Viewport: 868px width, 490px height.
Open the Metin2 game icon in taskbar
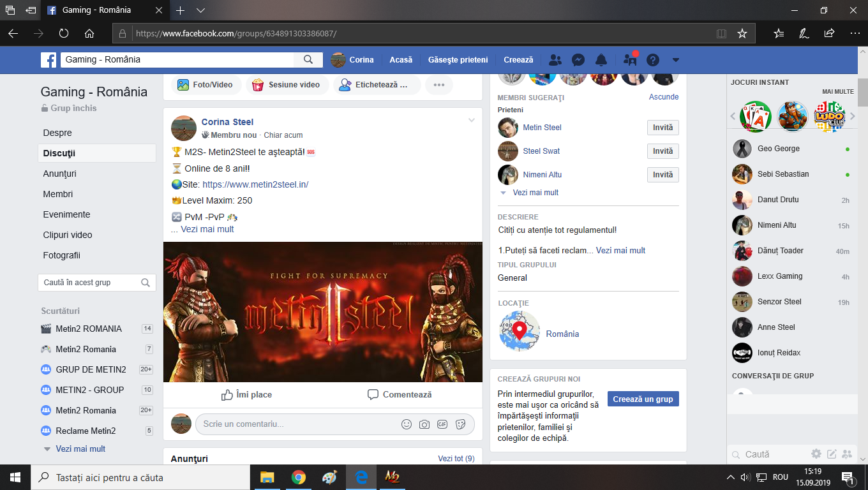(392, 477)
